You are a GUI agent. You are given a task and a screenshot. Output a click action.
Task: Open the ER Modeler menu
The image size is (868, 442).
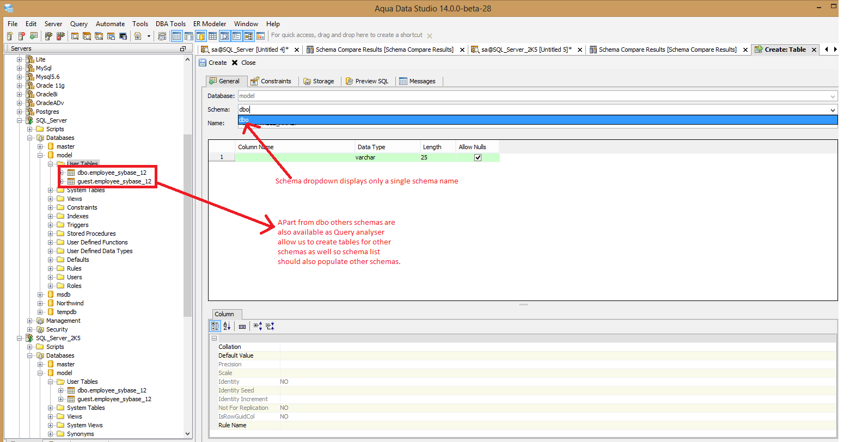(x=210, y=24)
